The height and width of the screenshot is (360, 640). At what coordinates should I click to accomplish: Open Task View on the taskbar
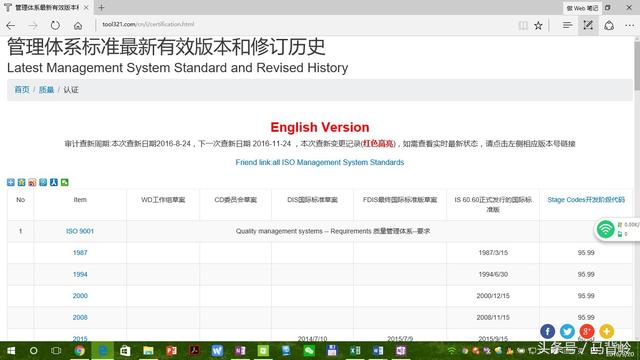click(56, 351)
